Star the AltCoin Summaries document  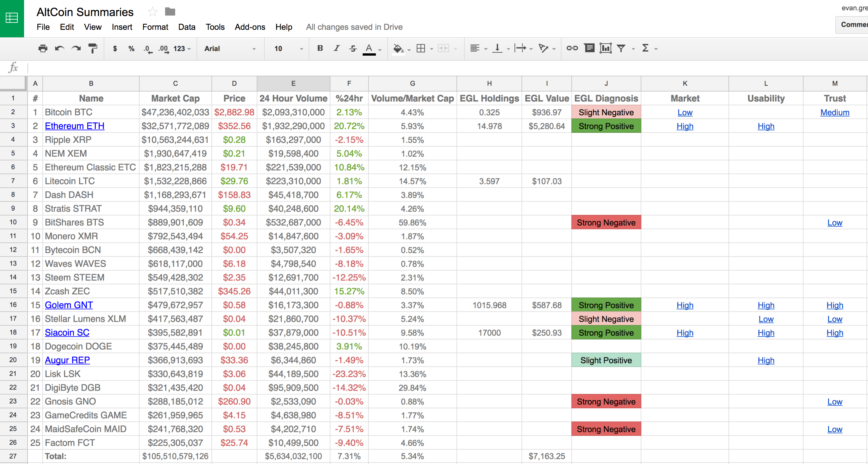pyautogui.click(x=153, y=12)
